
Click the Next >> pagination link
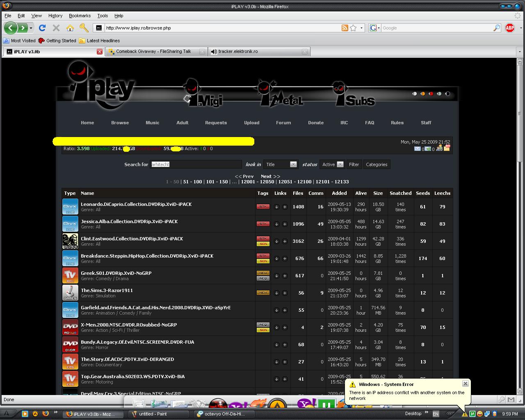270,176
